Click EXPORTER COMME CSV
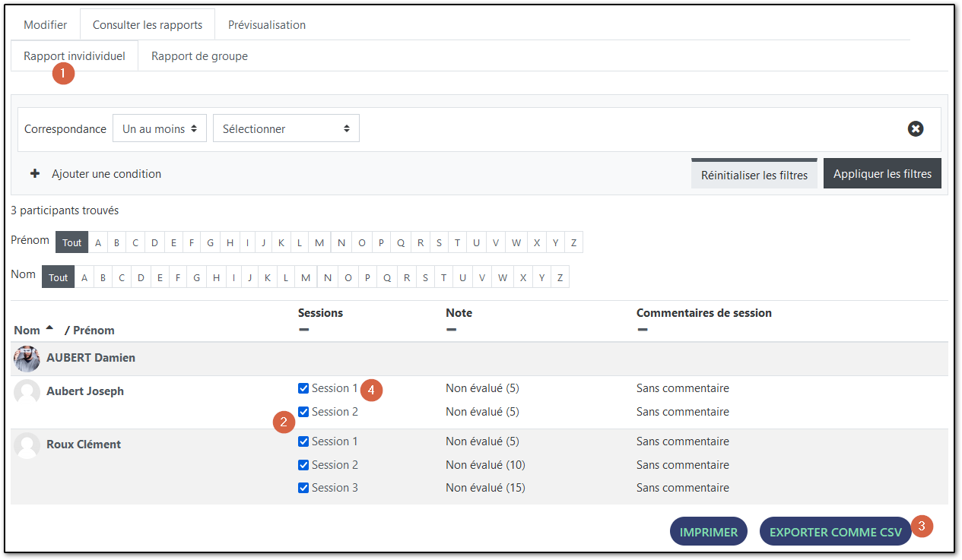Screen dimensions: 962x560 point(835,531)
